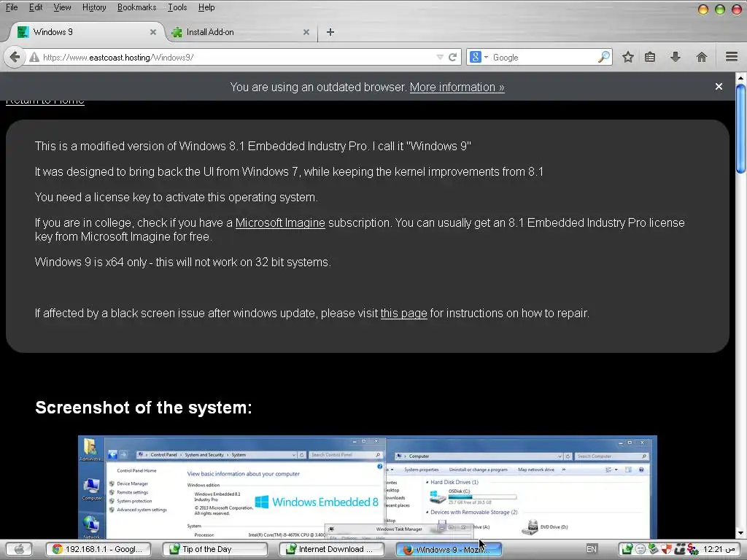Viewport: 747px width, 560px height.
Task: Open the File menu
Action: pos(12,7)
